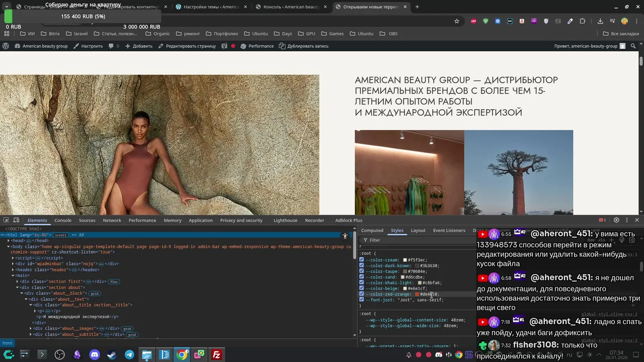Open the browser extensions puzzle icon
Viewport: 644px width, 362px height.
point(583,21)
